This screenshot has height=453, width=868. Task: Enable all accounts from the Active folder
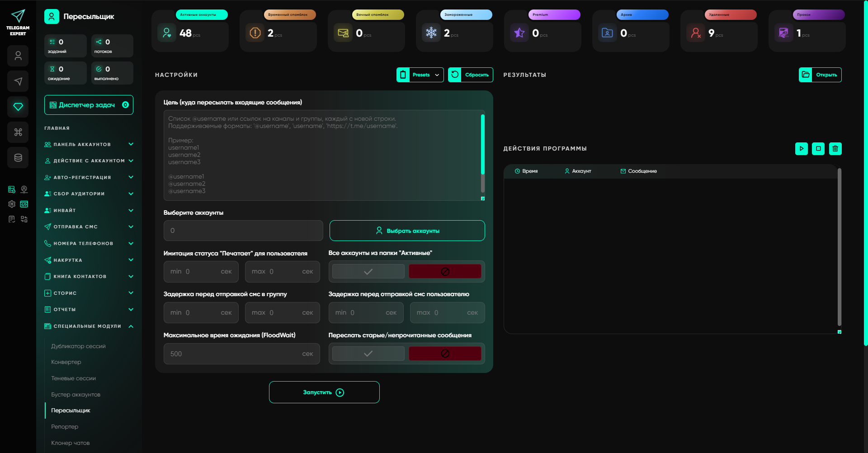point(368,272)
